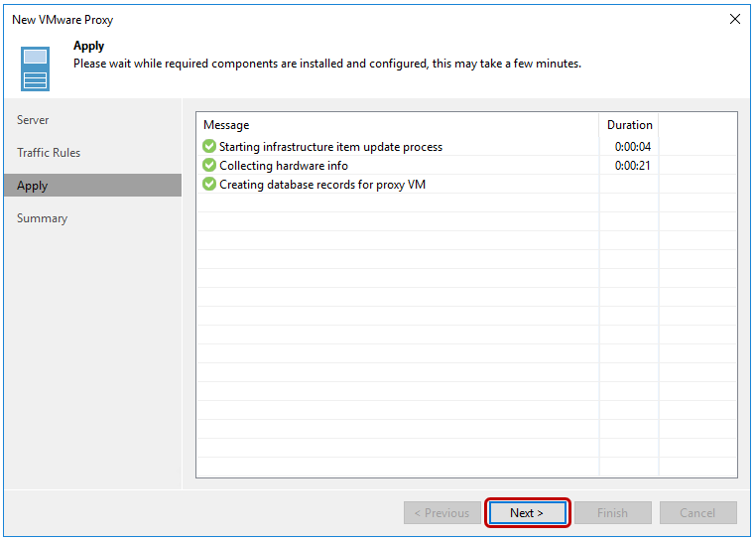Image resolution: width=756 pixels, height=541 pixels.
Task: Click the Next > button
Action: click(528, 512)
